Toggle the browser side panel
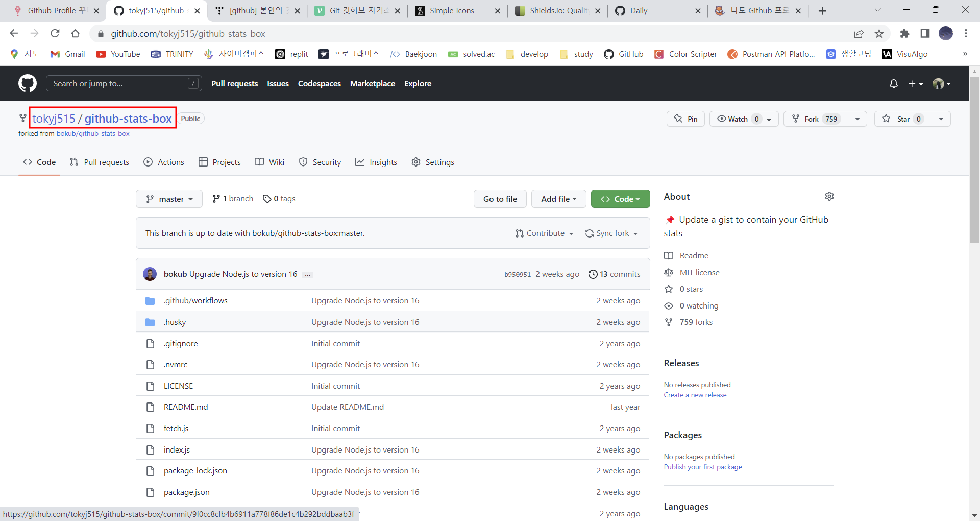This screenshot has width=980, height=521. (925, 33)
